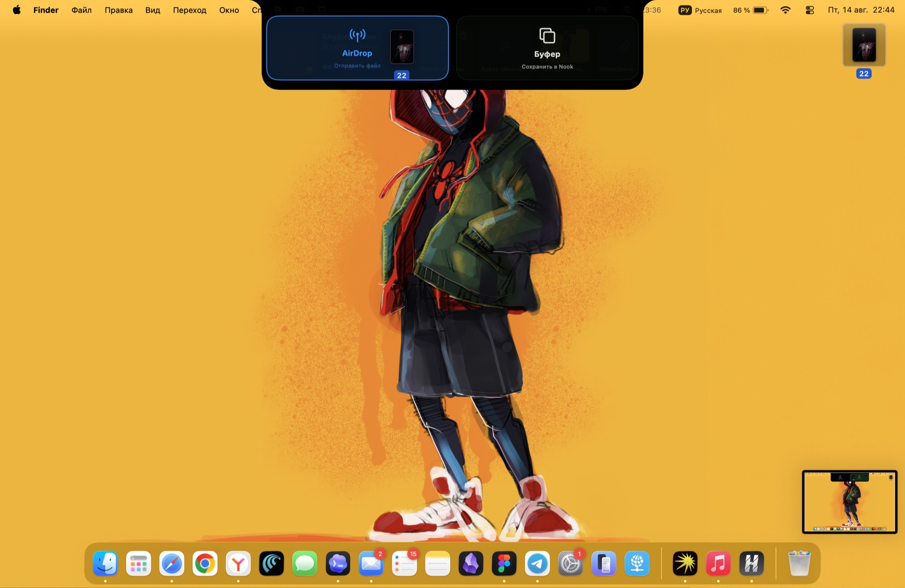Open the black yellow-starburst app in Dock

point(685,563)
